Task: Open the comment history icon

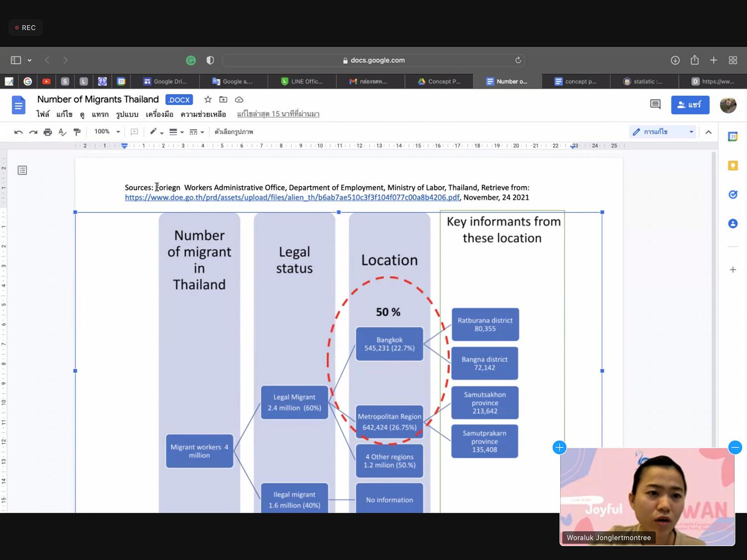Action: click(x=655, y=105)
